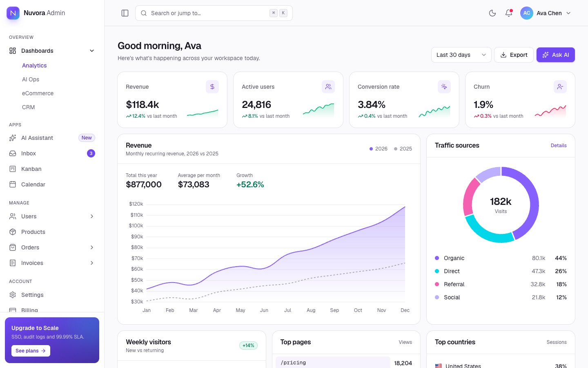Screen dimensions: 588x368
Task: Select eCommerce in the sidebar
Action: pyautogui.click(x=38, y=93)
